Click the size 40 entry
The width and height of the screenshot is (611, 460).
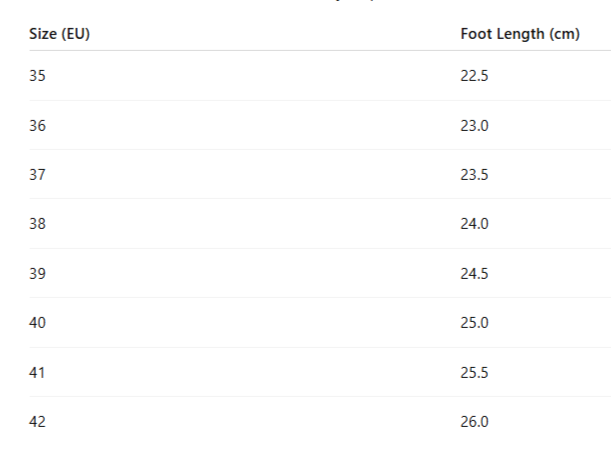[x=38, y=323]
